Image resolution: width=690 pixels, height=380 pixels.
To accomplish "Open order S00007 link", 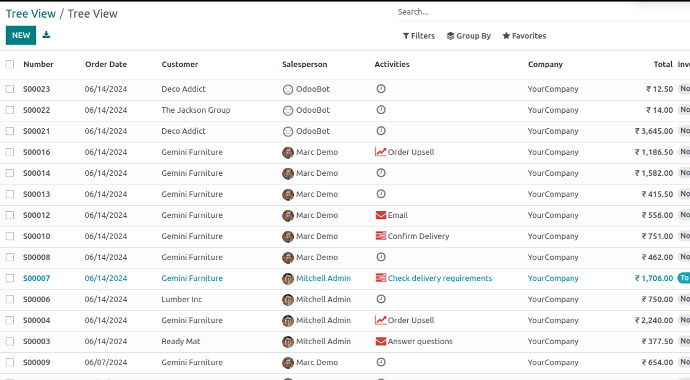I will coord(37,278).
